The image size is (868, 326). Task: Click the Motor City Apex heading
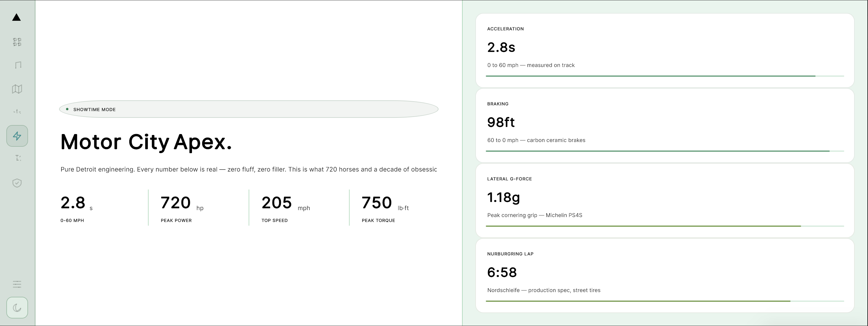tap(146, 142)
